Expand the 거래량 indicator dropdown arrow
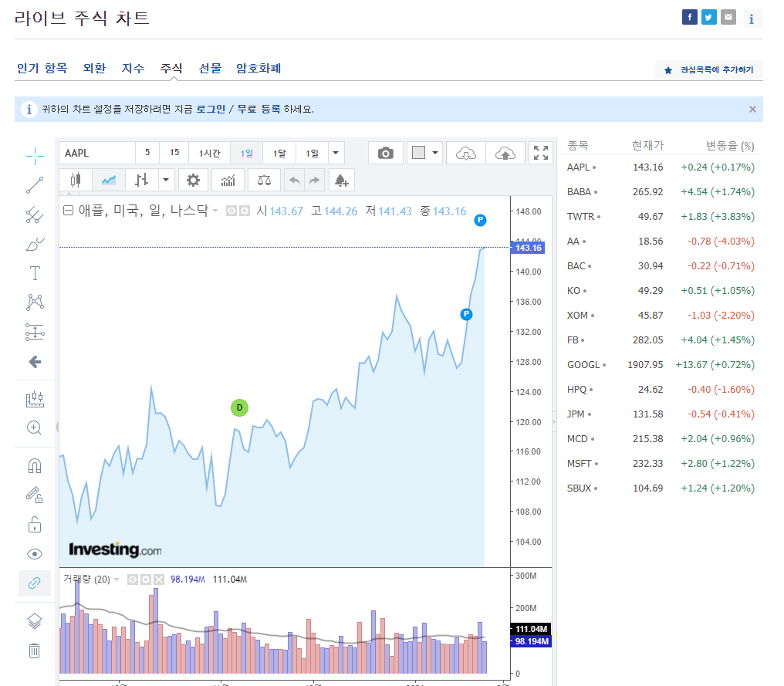 tap(117, 580)
